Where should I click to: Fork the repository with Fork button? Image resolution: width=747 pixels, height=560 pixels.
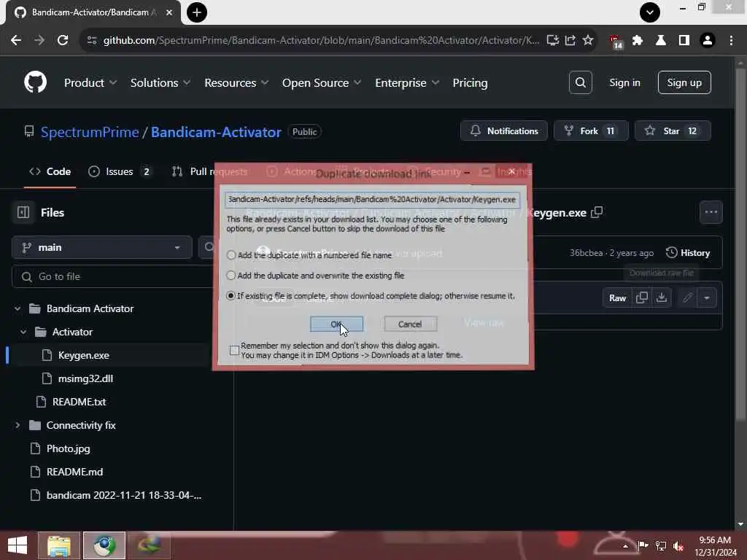pyautogui.click(x=591, y=131)
